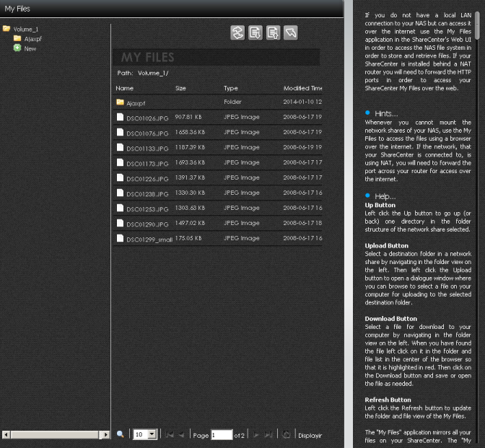Image resolution: width=485 pixels, height=448 pixels.
Task: Sort by the Name column header
Action: (124, 88)
